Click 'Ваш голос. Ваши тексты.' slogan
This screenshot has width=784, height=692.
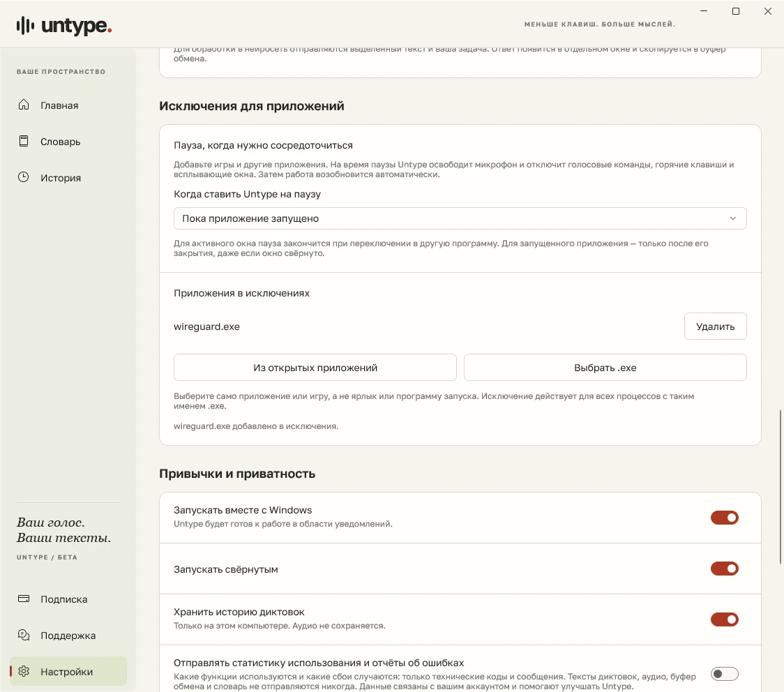click(x=64, y=530)
